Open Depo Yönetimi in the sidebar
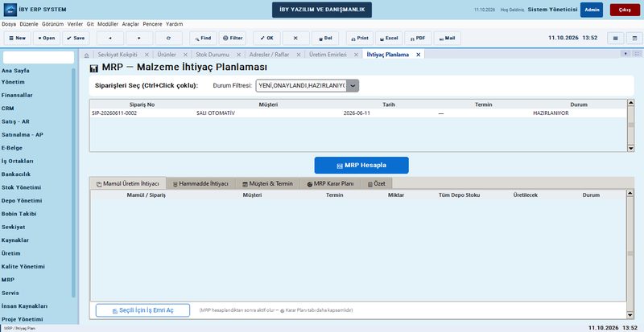This screenshot has width=644, height=332. tap(22, 201)
